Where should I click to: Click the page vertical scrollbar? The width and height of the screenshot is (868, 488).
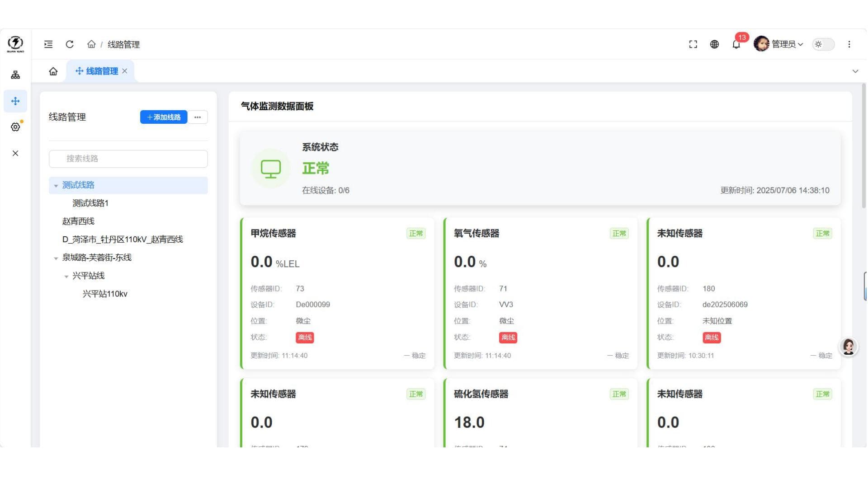click(x=864, y=147)
